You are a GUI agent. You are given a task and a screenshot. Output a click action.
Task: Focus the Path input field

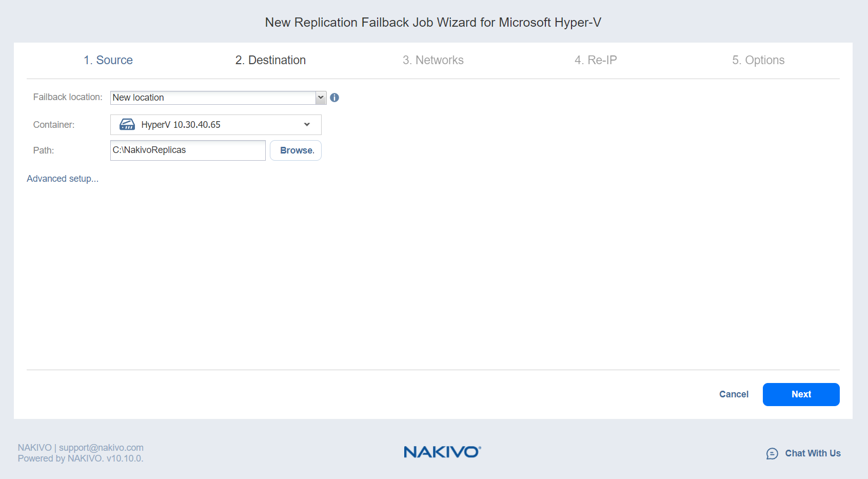point(188,150)
